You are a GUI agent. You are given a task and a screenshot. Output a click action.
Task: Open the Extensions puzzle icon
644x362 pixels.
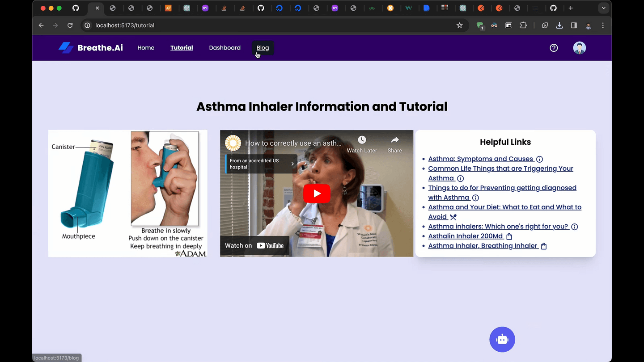tap(523, 25)
